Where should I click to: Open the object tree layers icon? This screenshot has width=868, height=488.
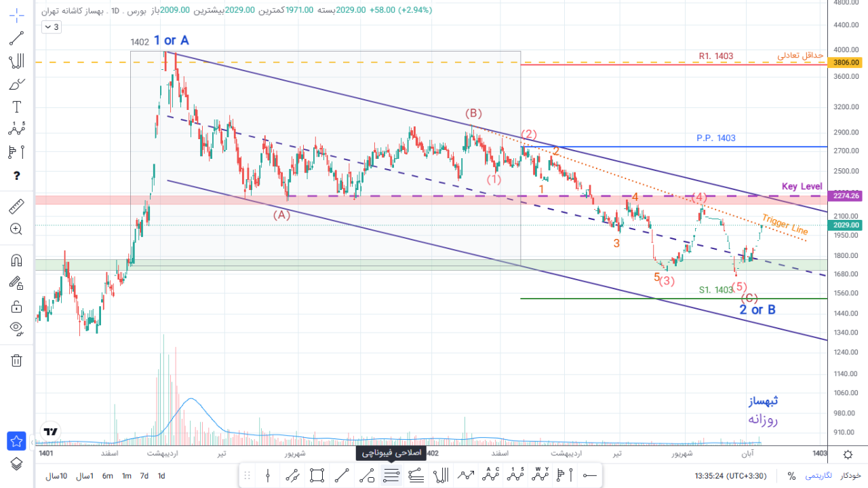point(16,464)
